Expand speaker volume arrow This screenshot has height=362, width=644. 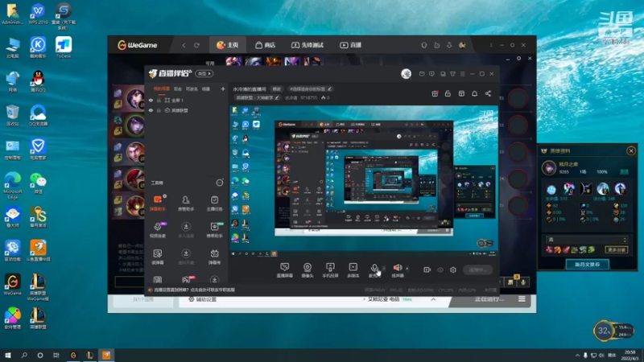pos(407,269)
